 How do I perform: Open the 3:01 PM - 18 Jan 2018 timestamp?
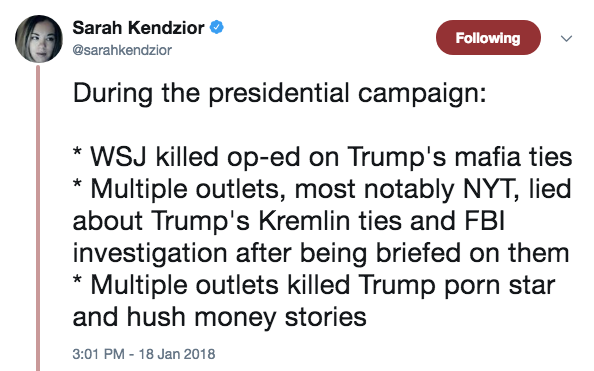tap(144, 354)
